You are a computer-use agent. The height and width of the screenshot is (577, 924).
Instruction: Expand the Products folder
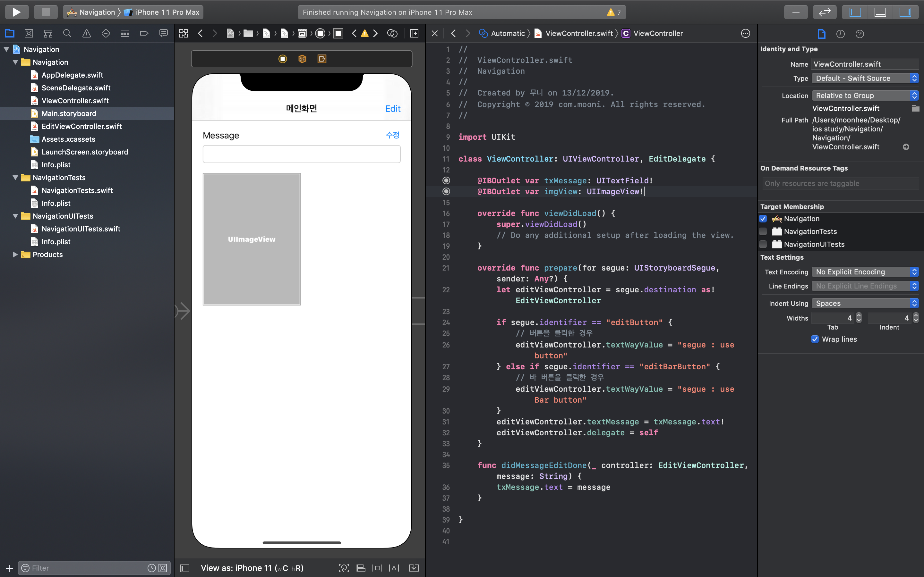coord(15,255)
